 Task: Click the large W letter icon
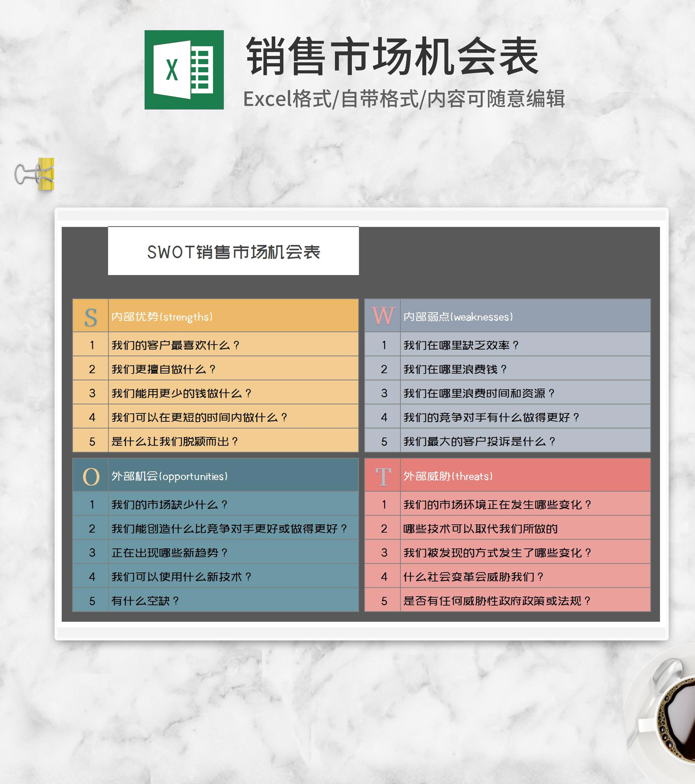383,316
